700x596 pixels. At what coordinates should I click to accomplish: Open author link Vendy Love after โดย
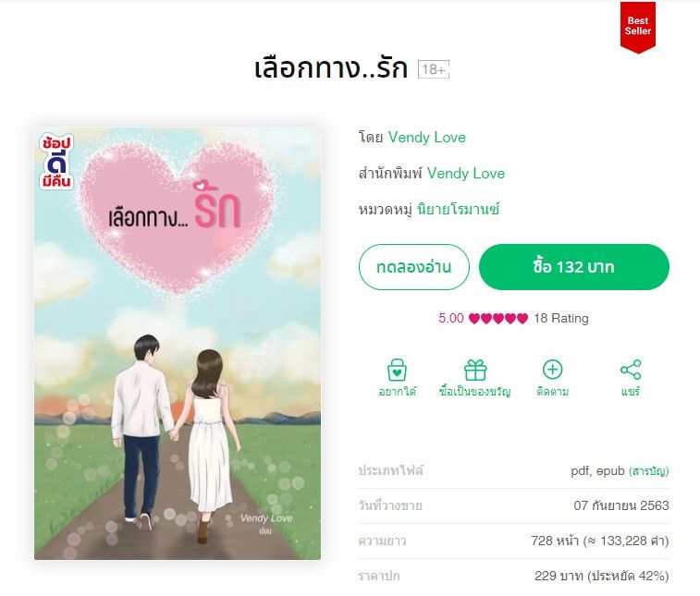427,137
